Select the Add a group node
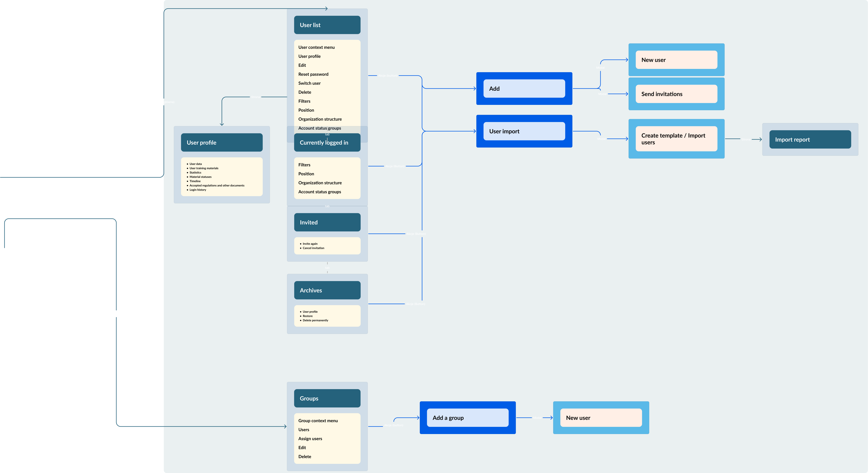This screenshot has height=473, width=868. (467, 418)
